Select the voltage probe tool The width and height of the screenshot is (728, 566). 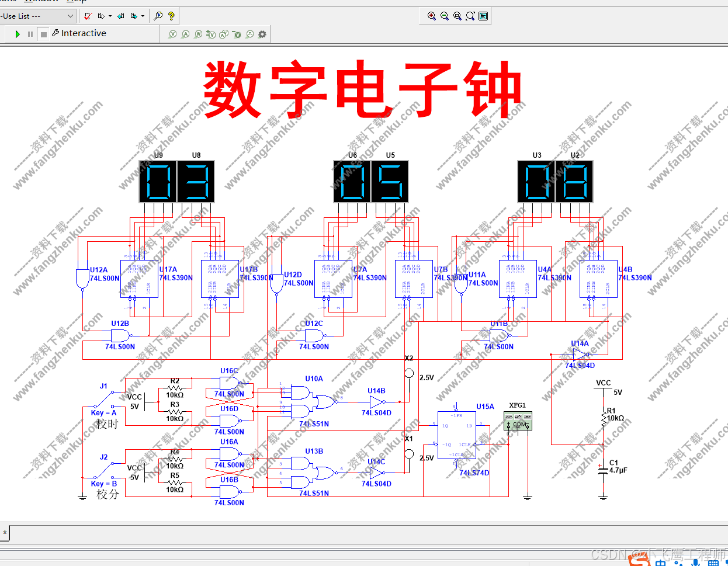click(x=173, y=34)
